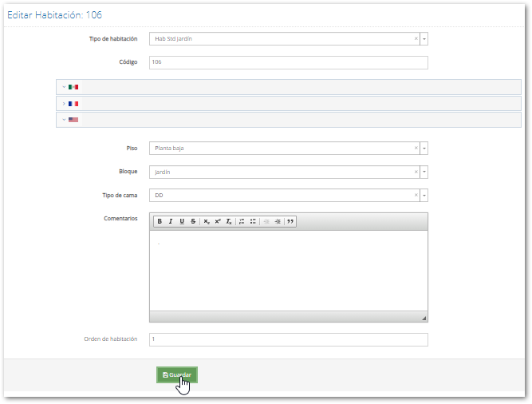532x404 pixels.
Task: Click the Orden de habitación field
Action: [288, 339]
